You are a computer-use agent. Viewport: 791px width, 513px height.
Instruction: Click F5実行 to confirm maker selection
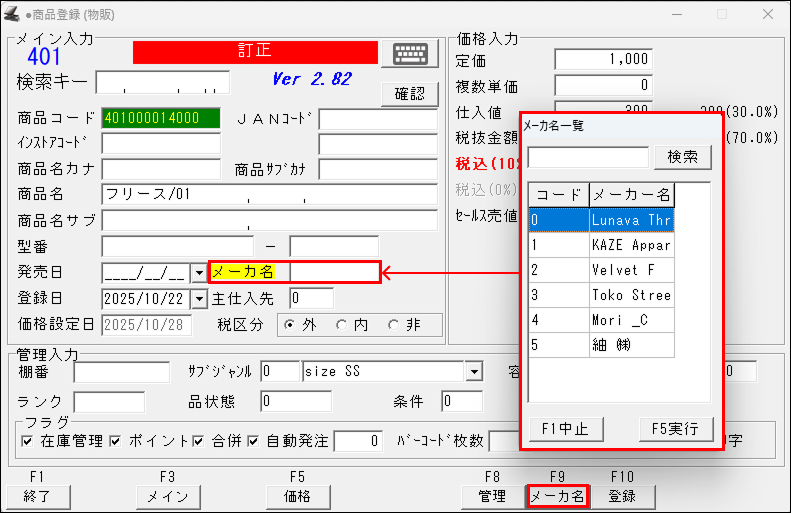pos(675,429)
